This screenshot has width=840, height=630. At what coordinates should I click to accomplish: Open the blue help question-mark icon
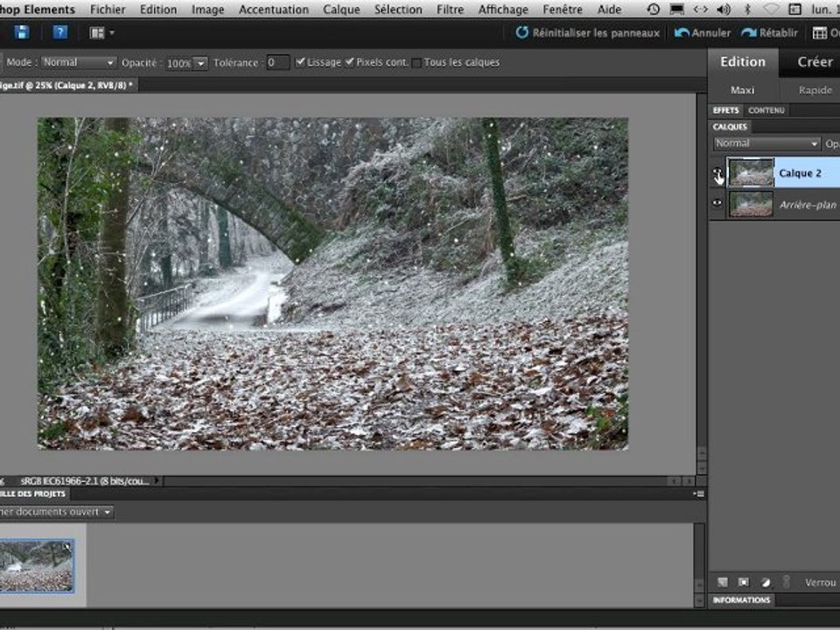(x=60, y=32)
